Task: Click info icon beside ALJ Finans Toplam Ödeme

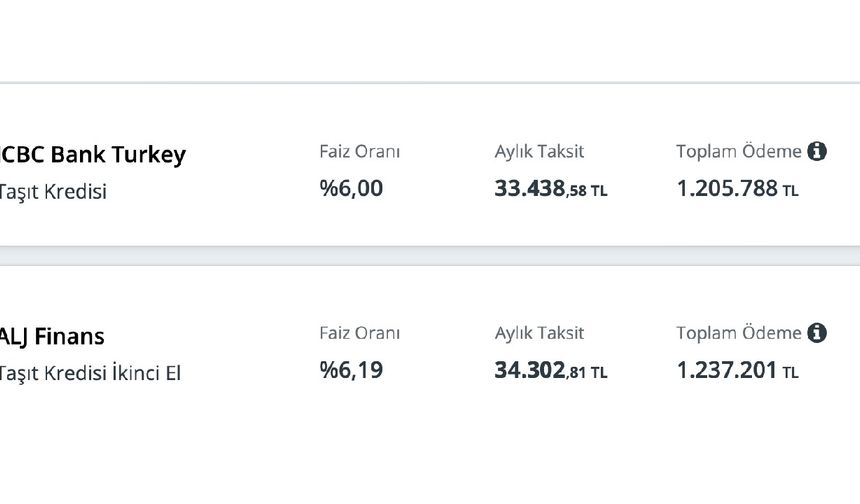Action: (x=817, y=333)
